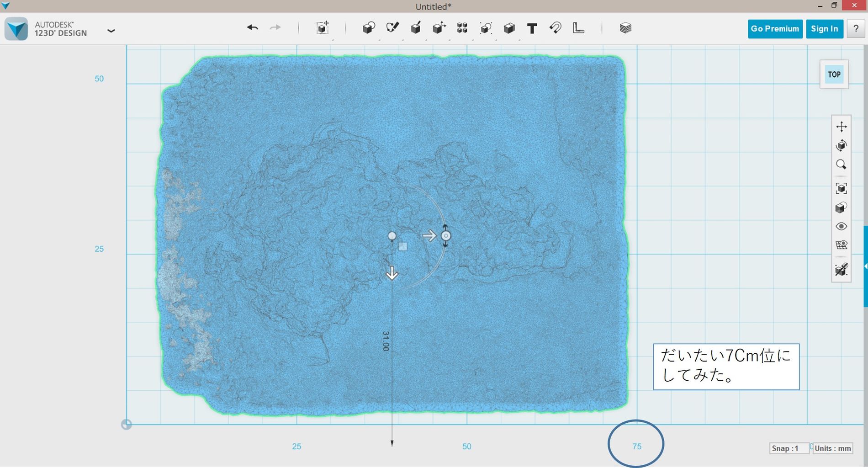This screenshot has height=468, width=868.
Task: Fit the model to view
Action: (842, 188)
